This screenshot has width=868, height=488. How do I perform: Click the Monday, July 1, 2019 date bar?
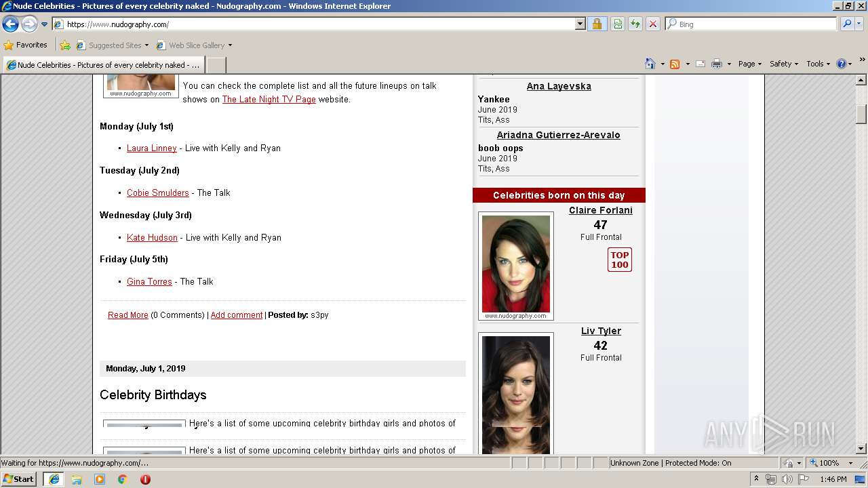pyautogui.click(x=283, y=369)
